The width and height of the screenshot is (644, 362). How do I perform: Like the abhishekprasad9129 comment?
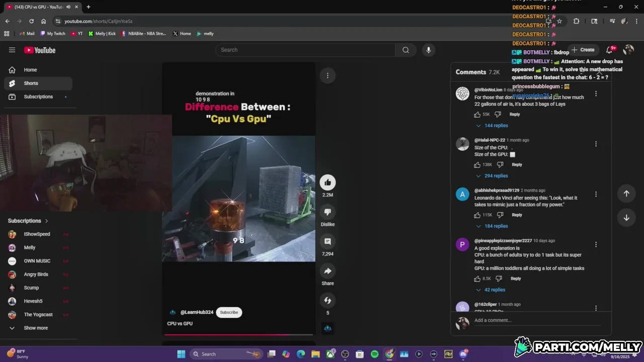tap(477, 215)
